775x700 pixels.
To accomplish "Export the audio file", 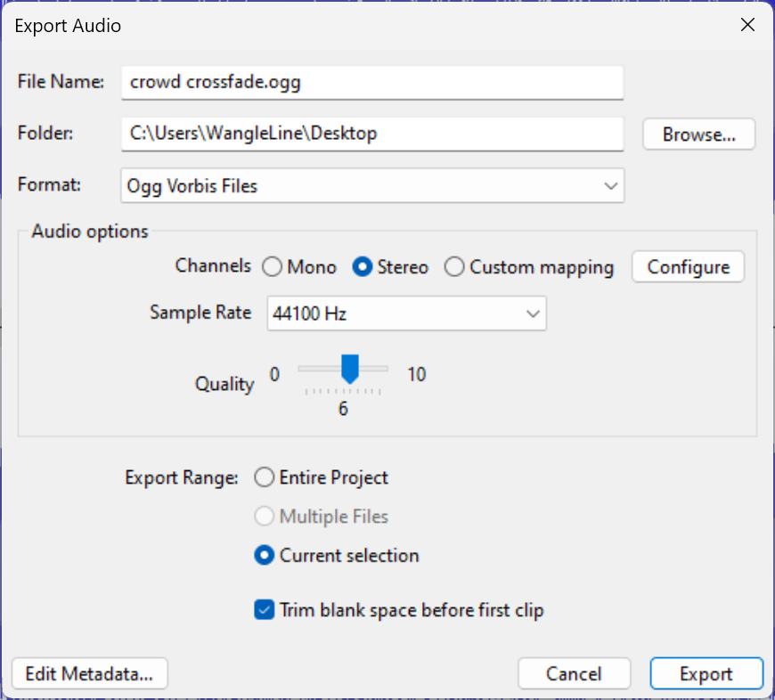I will coord(706,673).
